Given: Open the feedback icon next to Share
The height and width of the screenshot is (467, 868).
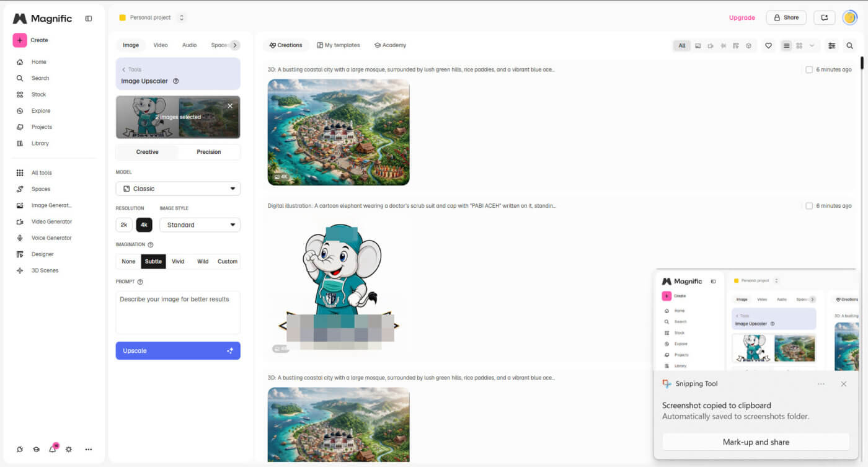Looking at the screenshot, I should 824,18.
